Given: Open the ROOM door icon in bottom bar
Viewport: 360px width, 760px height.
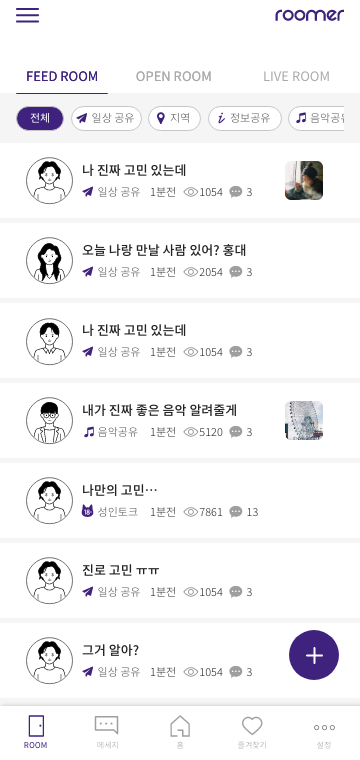Looking at the screenshot, I should 36,726.
